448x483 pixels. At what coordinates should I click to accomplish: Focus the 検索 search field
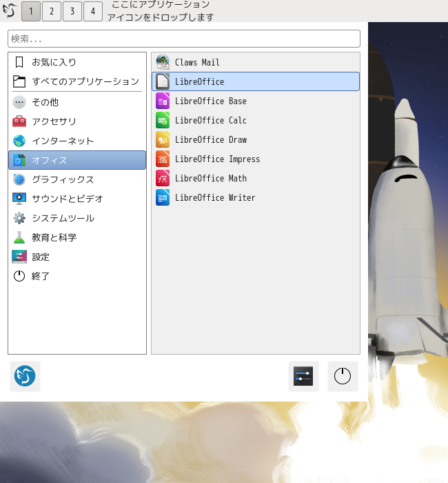click(x=184, y=39)
